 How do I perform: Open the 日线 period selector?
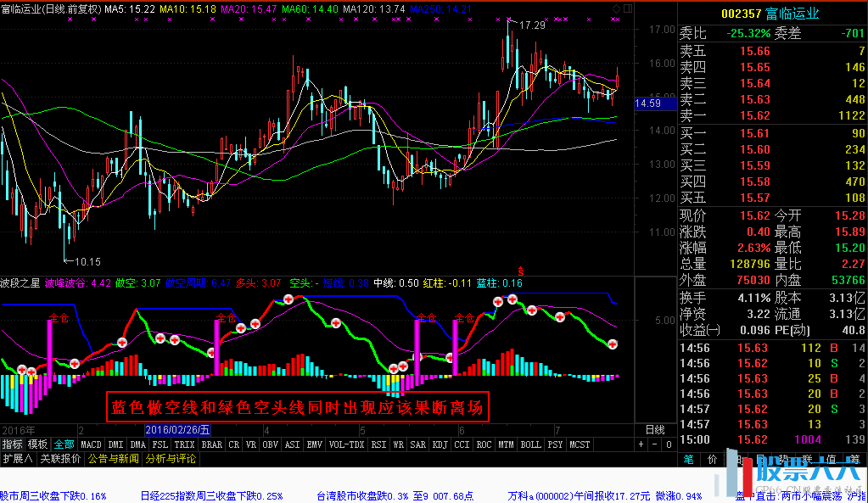coord(655,430)
